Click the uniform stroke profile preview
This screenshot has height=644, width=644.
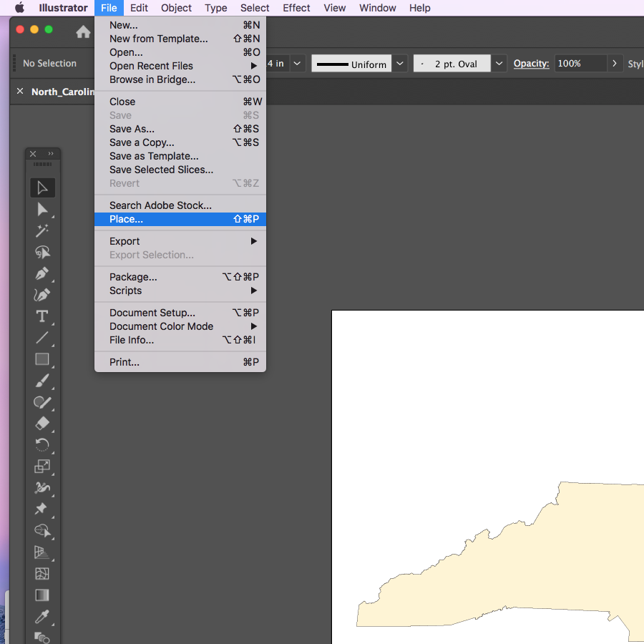(x=351, y=64)
